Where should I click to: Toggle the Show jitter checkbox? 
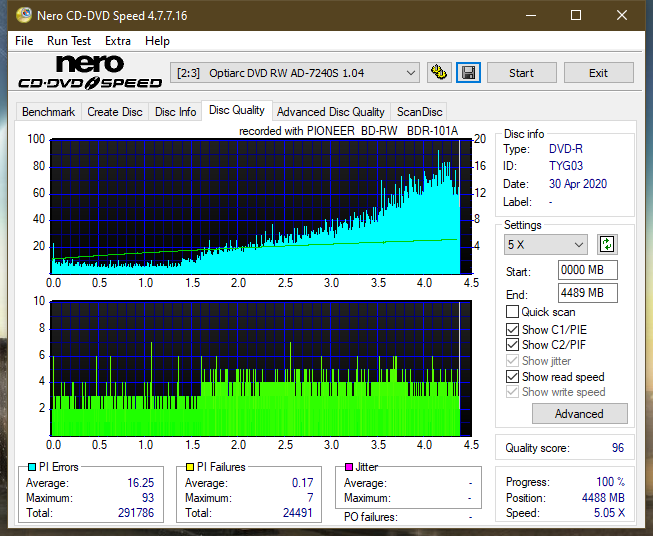(512, 361)
